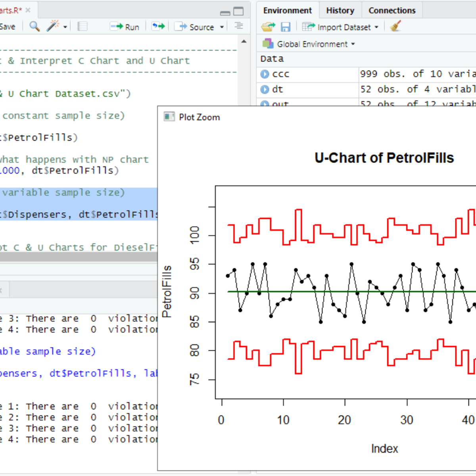Screen dimensions: 476x476
Task: Click the editor's horizontal scrollbar
Action: (x=79, y=257)
